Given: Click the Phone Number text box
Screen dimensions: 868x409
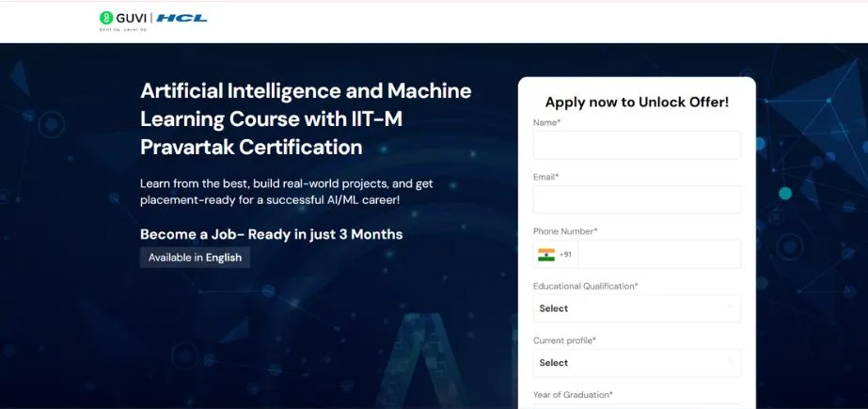Looking at the screenshot, I should coord(658,254).
